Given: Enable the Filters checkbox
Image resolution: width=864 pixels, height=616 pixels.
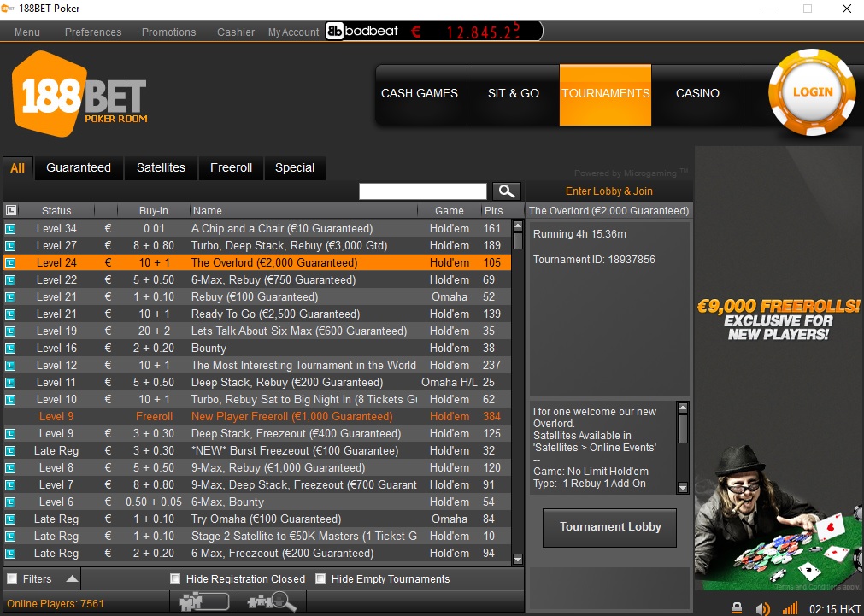Looking at the screenshot, I should (x=12, y=578).
